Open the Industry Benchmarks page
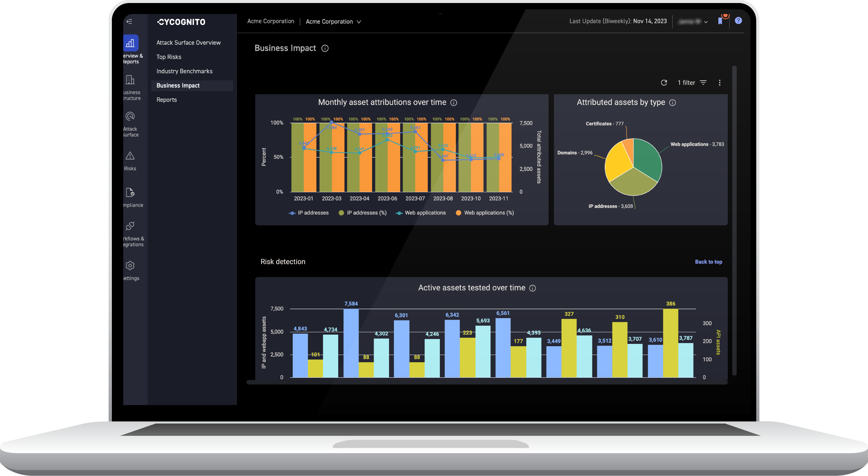868x476 pixels. click(x=184, y=71)
